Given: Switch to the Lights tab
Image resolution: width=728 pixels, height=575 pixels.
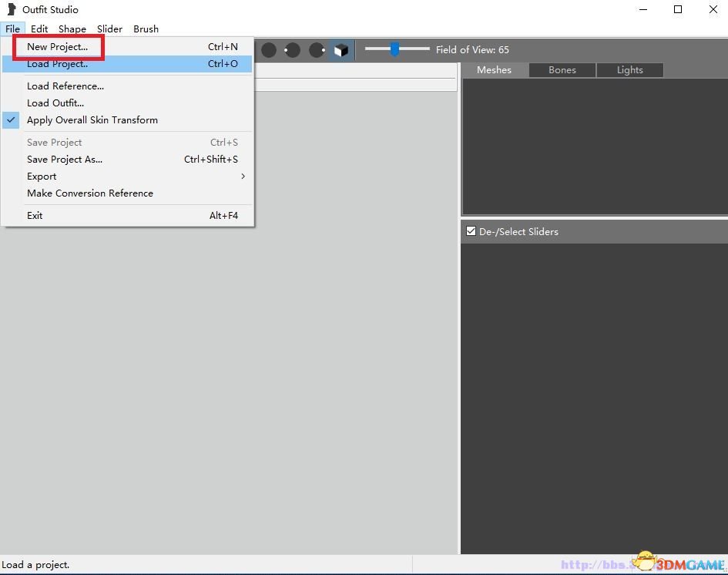Looking at the screenshot, I should [629, 70].
